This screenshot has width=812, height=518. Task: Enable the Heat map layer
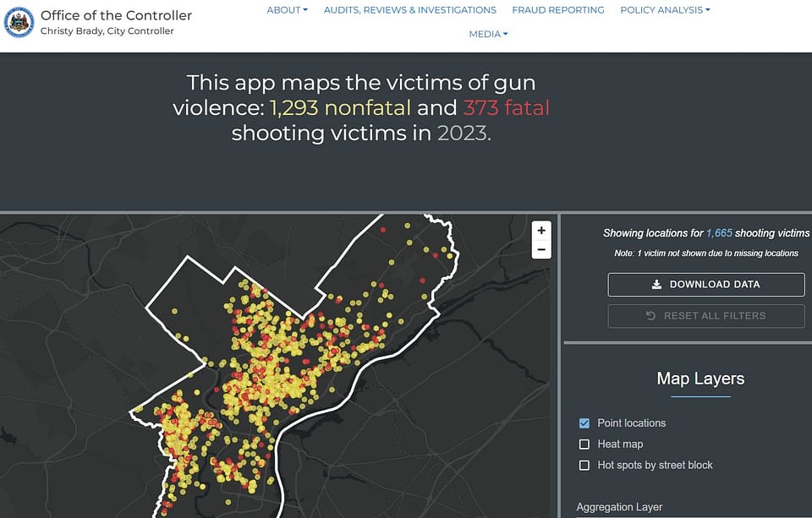(x=584, y=444)
